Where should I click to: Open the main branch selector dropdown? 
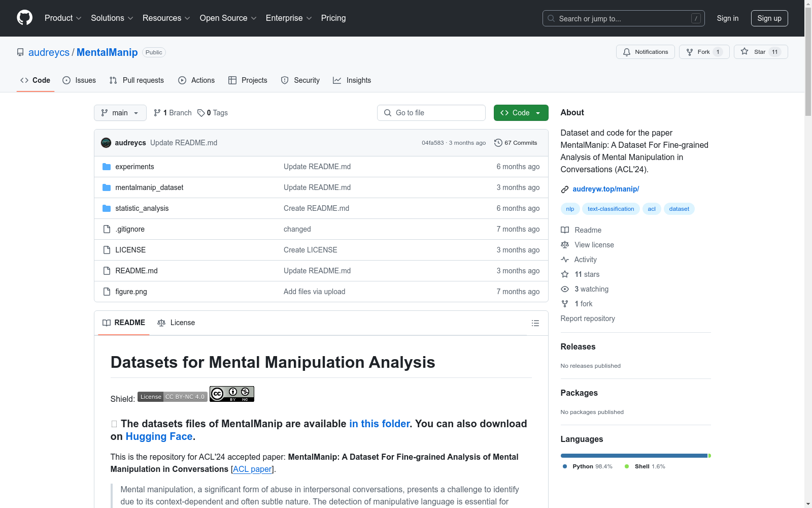(x=120, y=113)
